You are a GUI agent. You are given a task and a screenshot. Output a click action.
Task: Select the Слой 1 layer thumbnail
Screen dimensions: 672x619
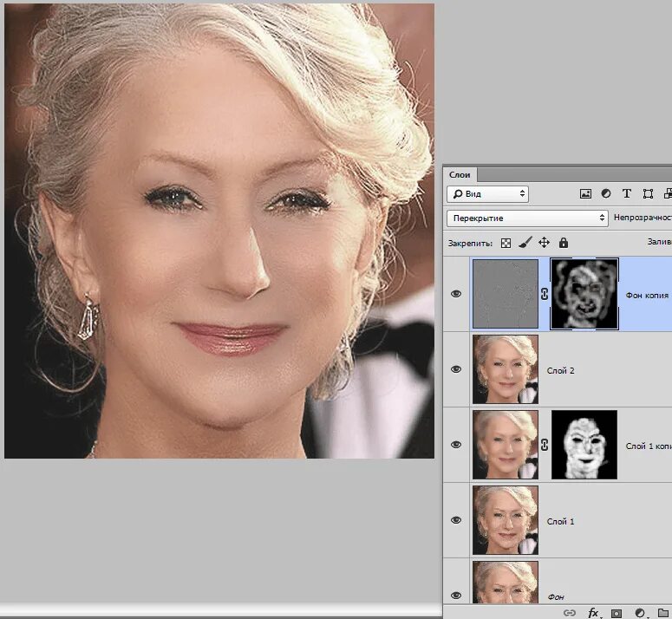pyautogui.click(x=506, y=520)
